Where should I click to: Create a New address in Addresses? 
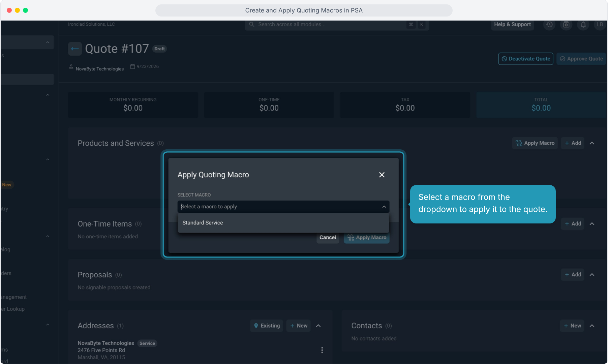pyautogui.click(x=299, y=326)
